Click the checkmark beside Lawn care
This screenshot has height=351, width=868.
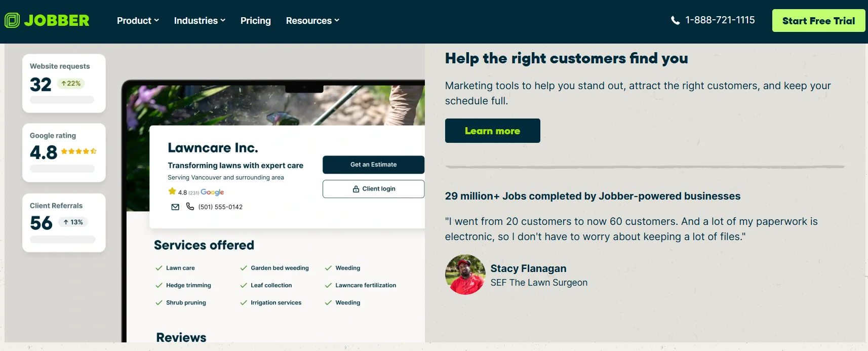click(x=159, y=268)
